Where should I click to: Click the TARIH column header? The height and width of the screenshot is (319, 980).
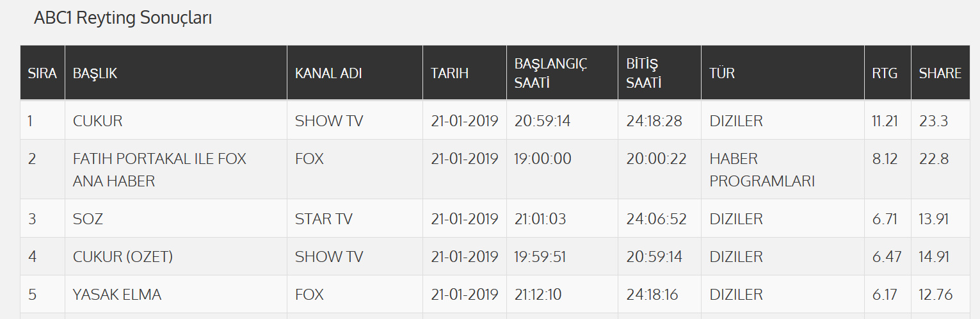[x=449, y=73]
